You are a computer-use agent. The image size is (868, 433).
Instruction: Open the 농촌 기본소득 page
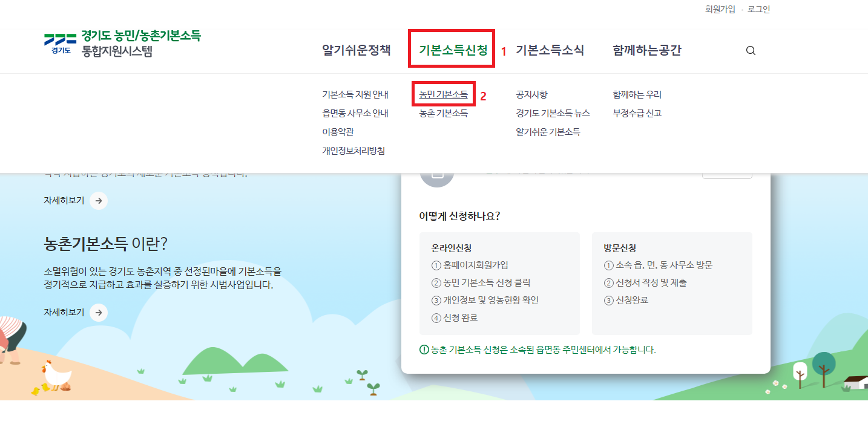[443, 112]
